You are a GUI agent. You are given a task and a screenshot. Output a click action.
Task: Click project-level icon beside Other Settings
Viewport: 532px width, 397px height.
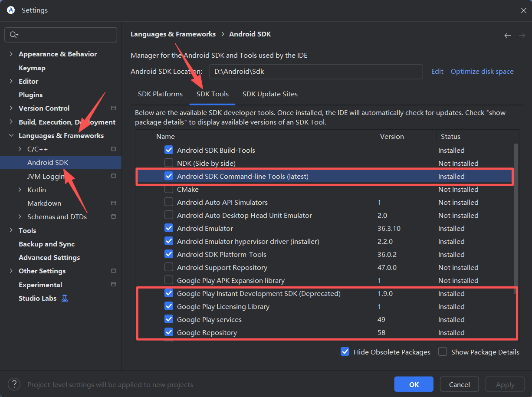[x=114, y=271]
